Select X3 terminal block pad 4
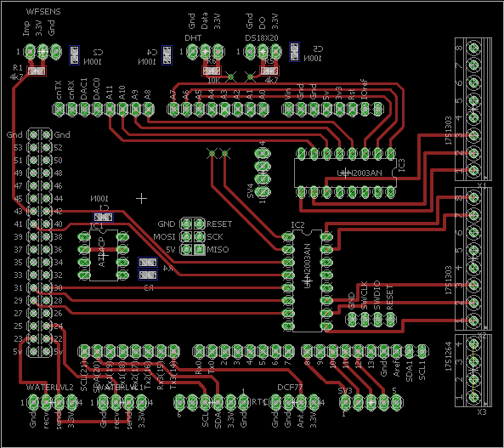The height and width of the screenshot is (448, 504). click(473, 344)
